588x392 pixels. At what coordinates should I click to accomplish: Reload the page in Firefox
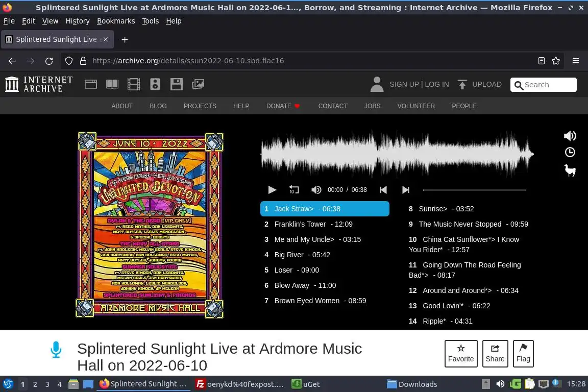click(x=49, y=61)
